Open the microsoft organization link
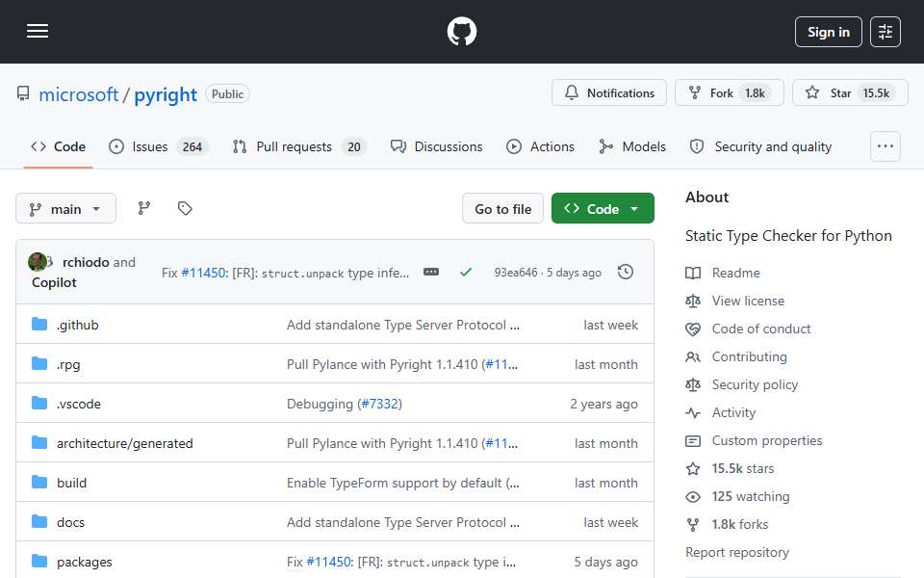Image resolution: width=924 pixels, height=578 pixels. click(x=78, y=94)
